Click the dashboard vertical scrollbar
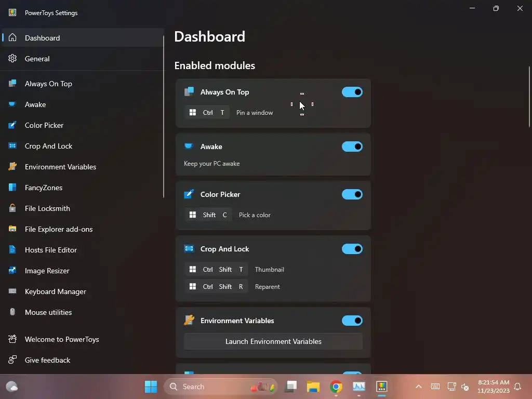The width and height of the screenshot is (532, 399). coord(529,97)
